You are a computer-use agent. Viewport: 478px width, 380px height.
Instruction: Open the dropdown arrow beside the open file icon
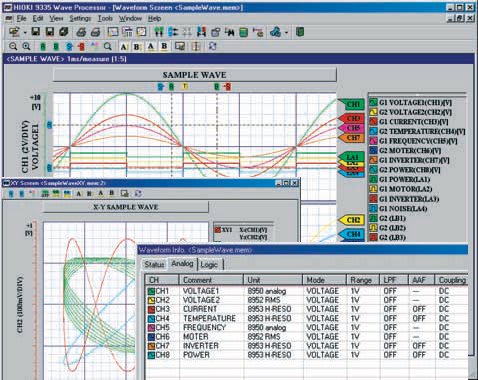[x=25, y=33]
